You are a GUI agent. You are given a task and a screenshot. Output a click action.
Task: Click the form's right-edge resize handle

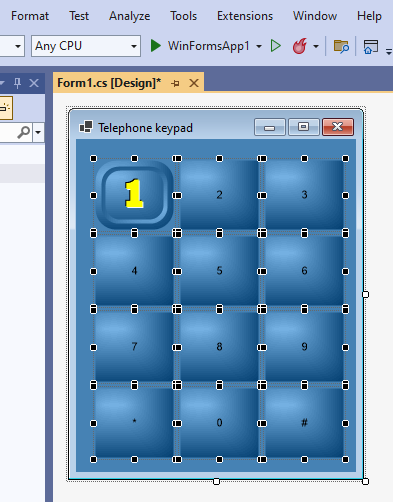point(365,294)
